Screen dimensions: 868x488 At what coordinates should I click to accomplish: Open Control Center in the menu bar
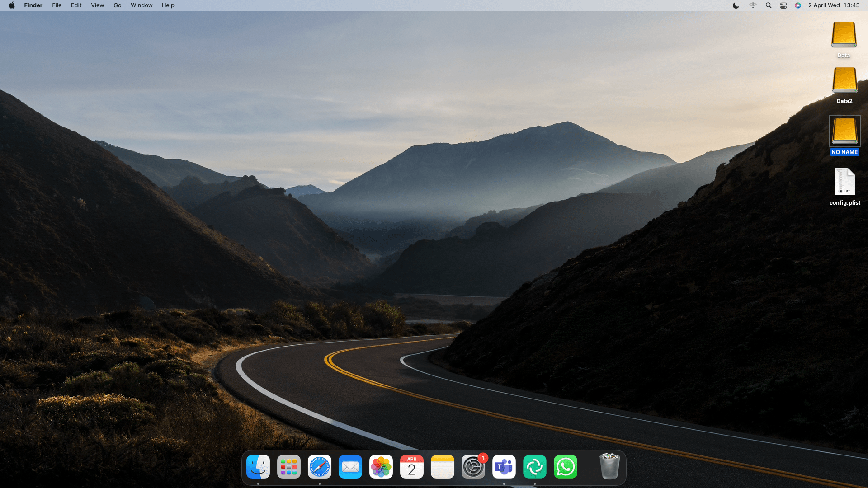pyautogui.click(x=783, y=5)
